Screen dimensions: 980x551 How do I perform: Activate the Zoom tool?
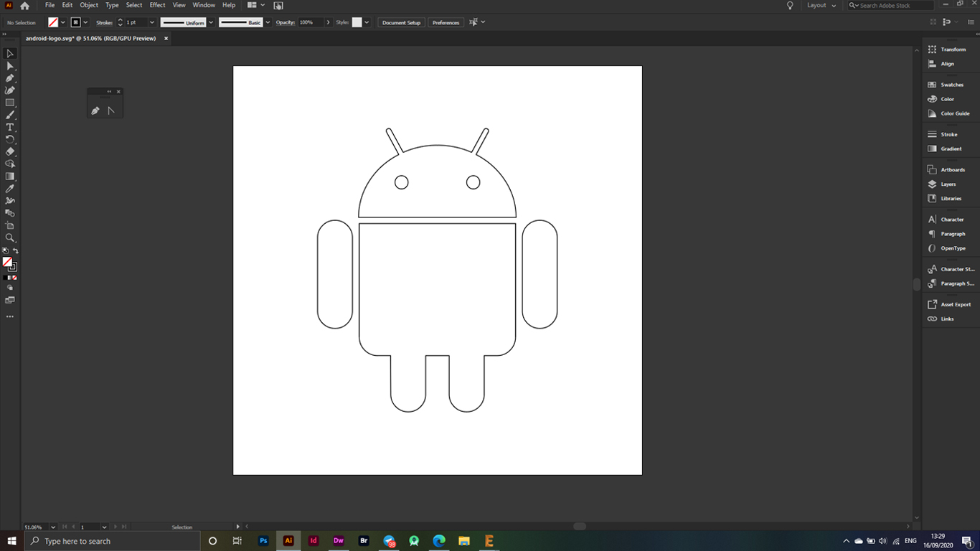point(10,237)
